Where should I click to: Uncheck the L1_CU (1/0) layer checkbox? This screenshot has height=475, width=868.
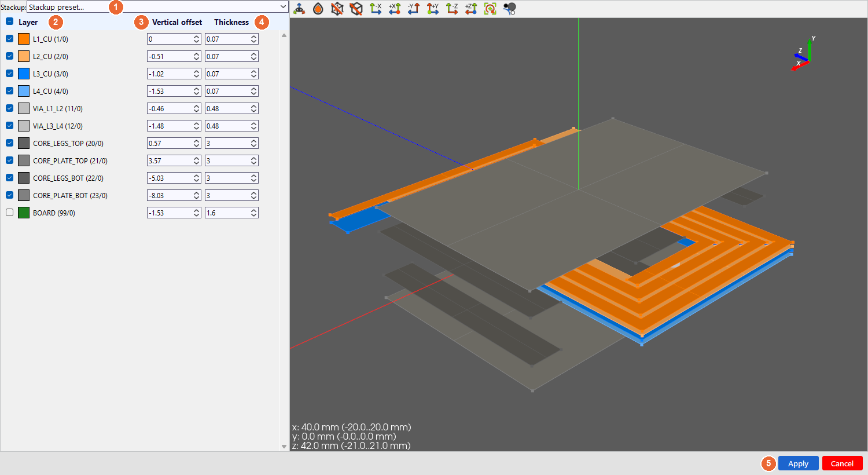coord(9,39)
